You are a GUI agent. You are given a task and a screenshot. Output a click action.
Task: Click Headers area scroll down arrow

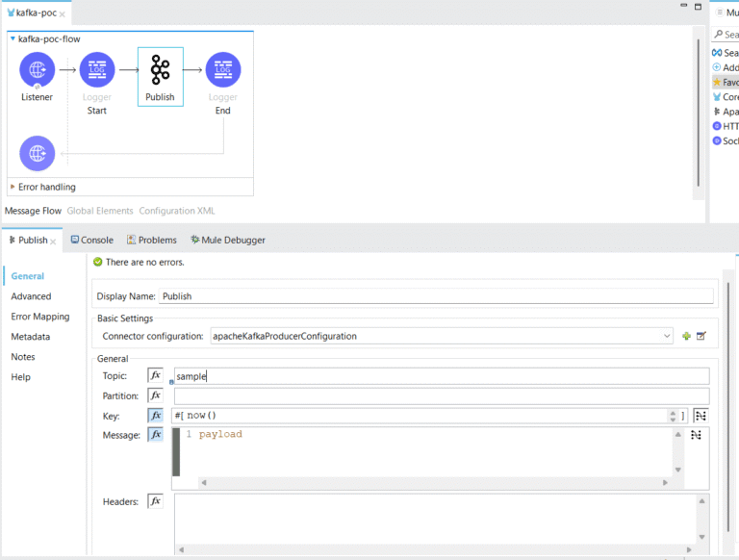click(701, 537)
